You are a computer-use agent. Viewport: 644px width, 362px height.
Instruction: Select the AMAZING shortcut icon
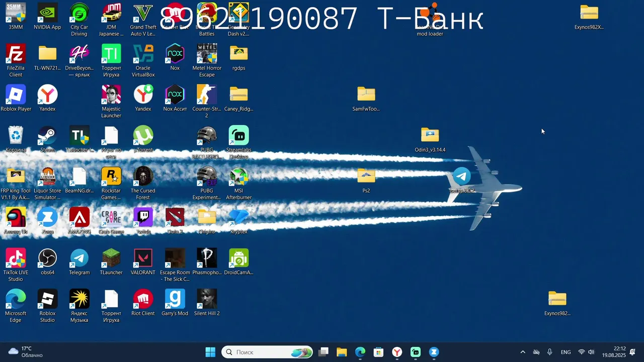[x=79, y=217]
